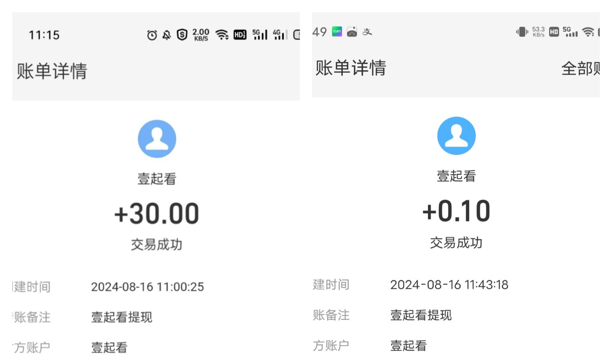Viewport: 612px width, 364px height.
Task: Tap the shield security status icon
Action: coord(182,35)
